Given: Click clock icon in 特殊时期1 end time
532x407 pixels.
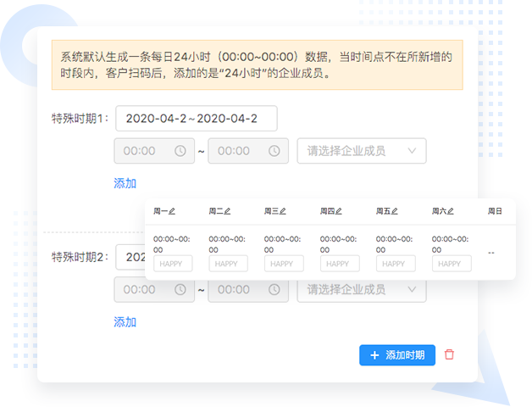Looking at the screenshot, I should pos(274,151).
